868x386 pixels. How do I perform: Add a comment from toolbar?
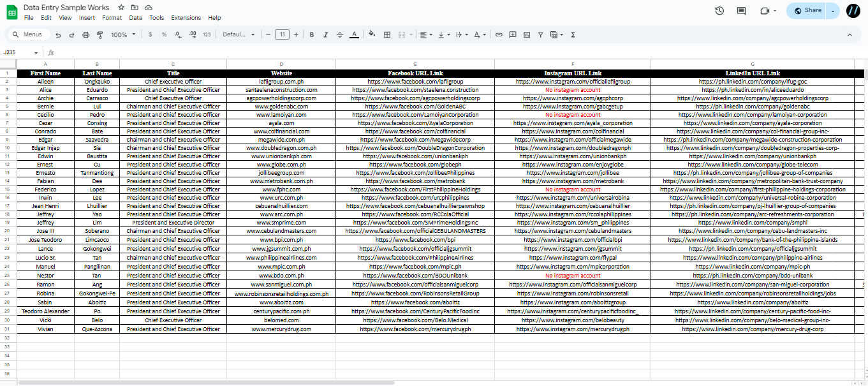[x=513, y=34]
